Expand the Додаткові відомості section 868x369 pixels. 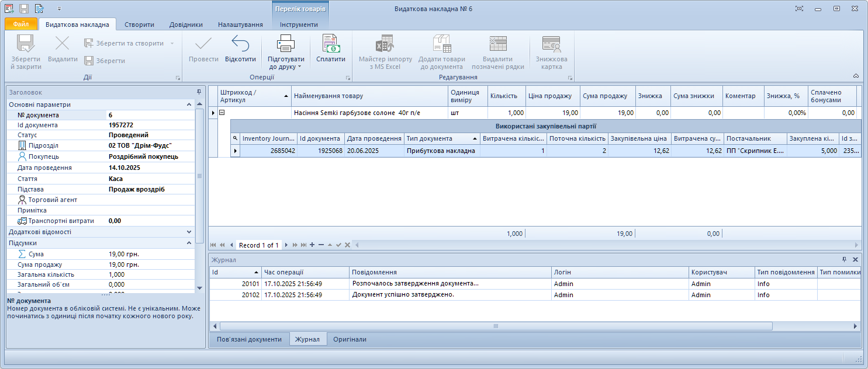click(x=189, y=232)
